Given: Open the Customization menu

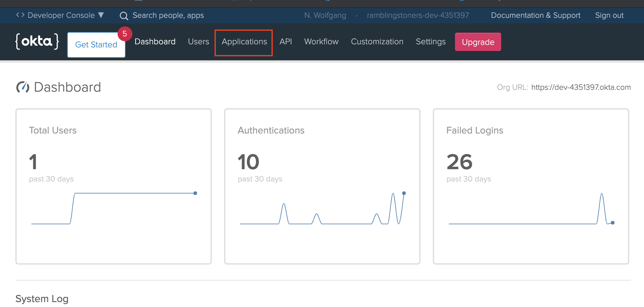Looking at the screenshot, I should (x=377, y=42).
